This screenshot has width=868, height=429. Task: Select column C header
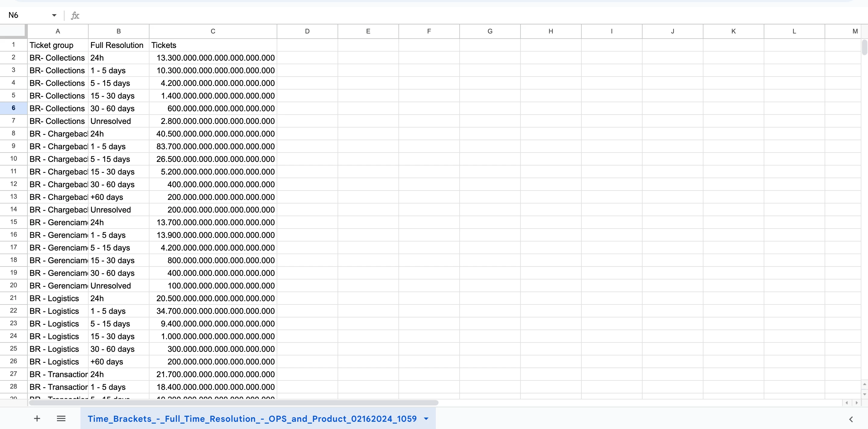click(212, 31)
